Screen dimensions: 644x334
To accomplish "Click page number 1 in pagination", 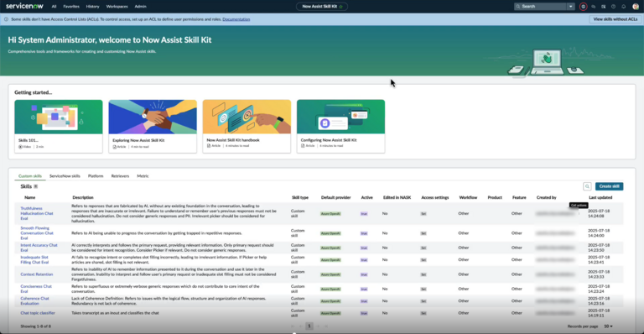I will 309,326.
